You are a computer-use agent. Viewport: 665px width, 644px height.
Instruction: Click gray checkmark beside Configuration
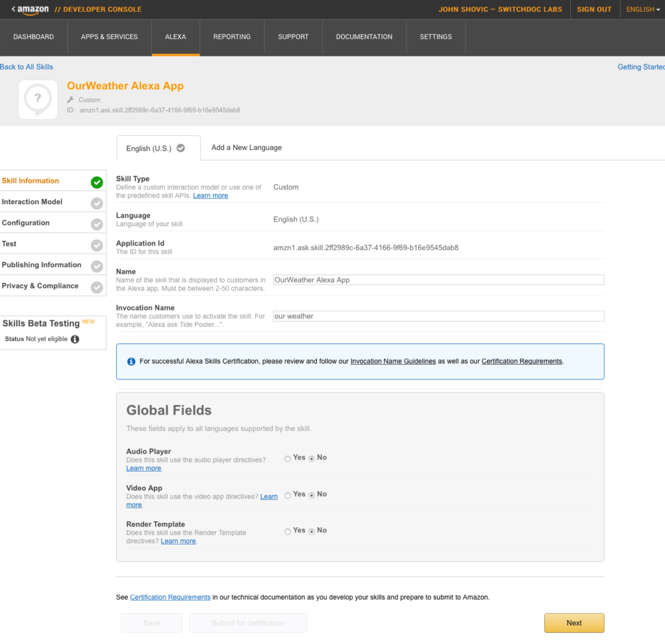(97, 224)
